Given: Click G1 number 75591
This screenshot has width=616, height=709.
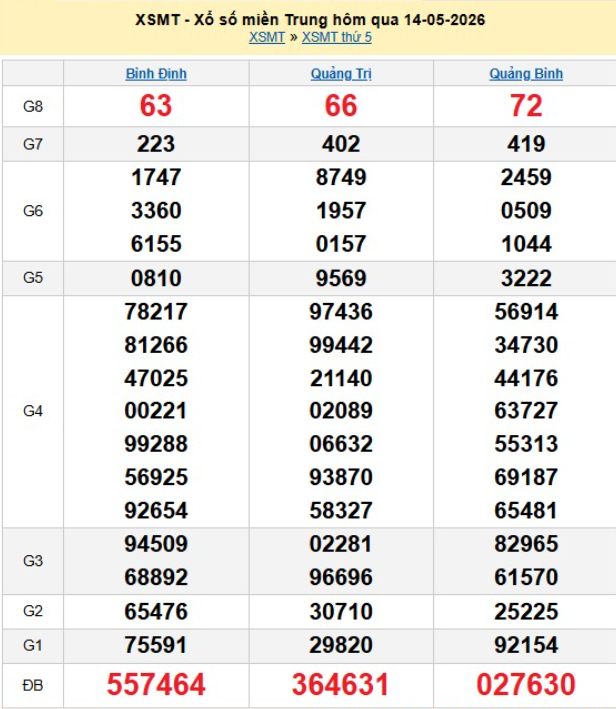Looking at the screenshot, I should [156, 645].
